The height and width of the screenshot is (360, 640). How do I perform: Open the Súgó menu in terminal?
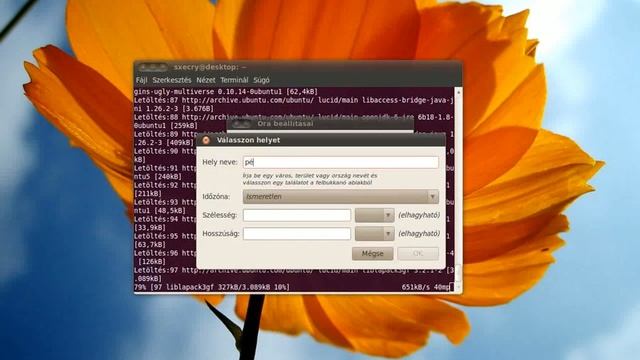[x=261, y=80]
